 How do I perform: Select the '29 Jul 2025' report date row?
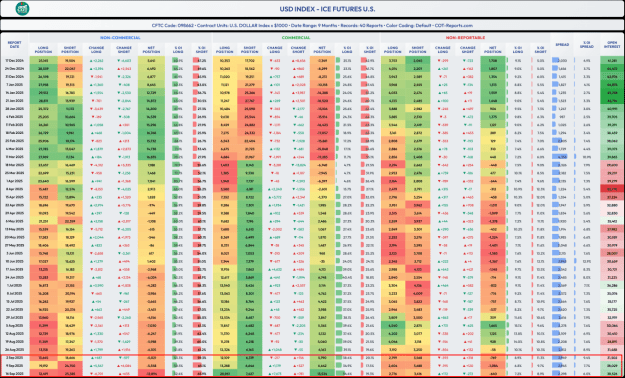pyautogui.click(x=313, y=317)
